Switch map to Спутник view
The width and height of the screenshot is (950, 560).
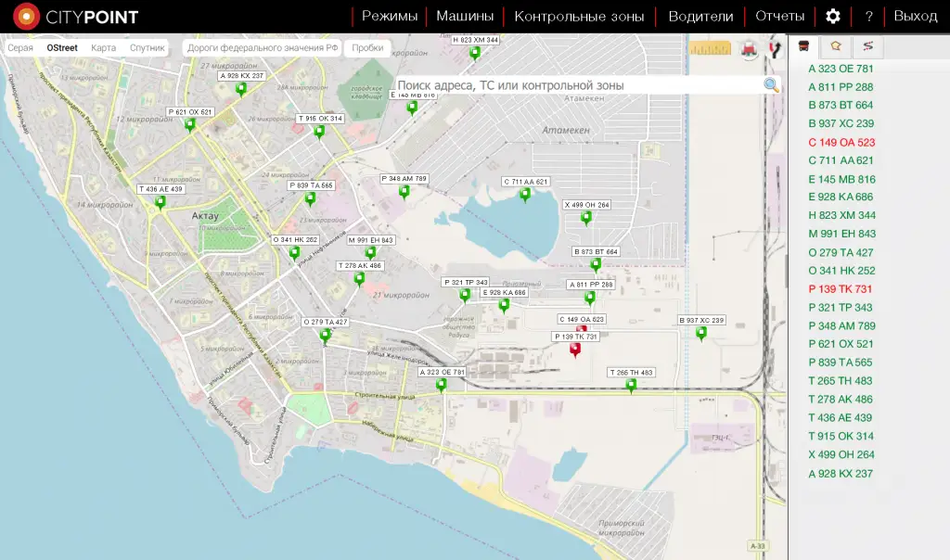[x=148, y=48]
